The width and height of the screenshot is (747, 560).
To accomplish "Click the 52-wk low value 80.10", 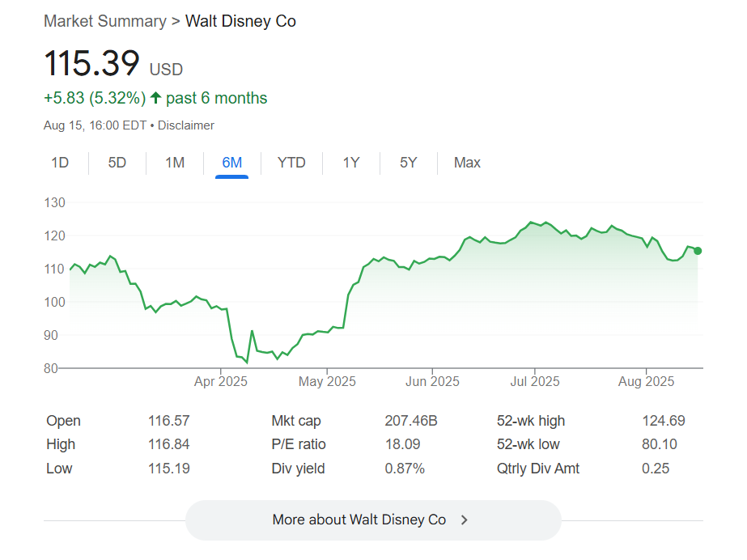I will pyautogui.click(x=660, y=444).
